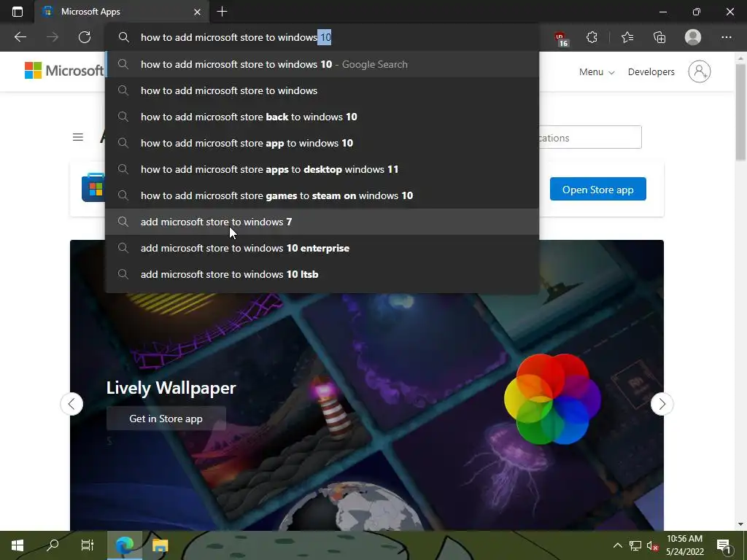Click the Microsoft logo on the page

pos(64,71)
